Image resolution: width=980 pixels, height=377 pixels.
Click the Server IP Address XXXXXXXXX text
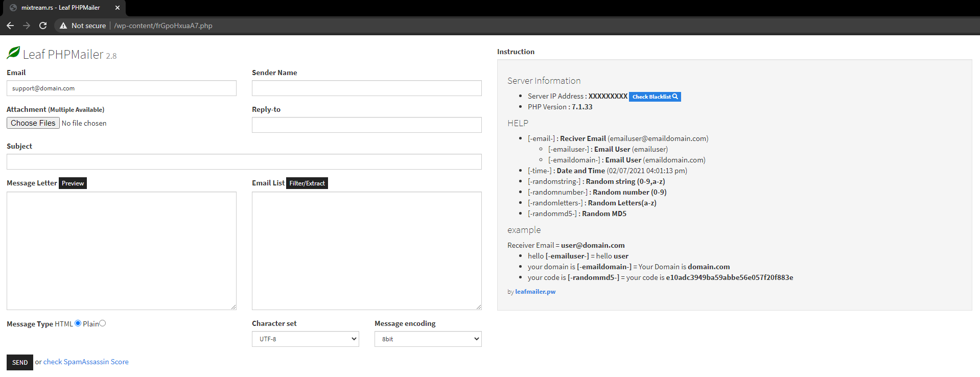click(577, 96)
